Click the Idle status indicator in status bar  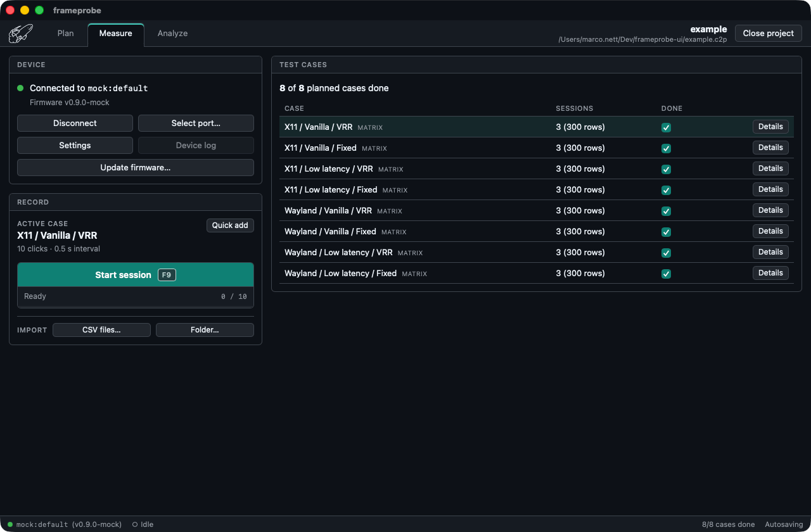click(143, 524)
